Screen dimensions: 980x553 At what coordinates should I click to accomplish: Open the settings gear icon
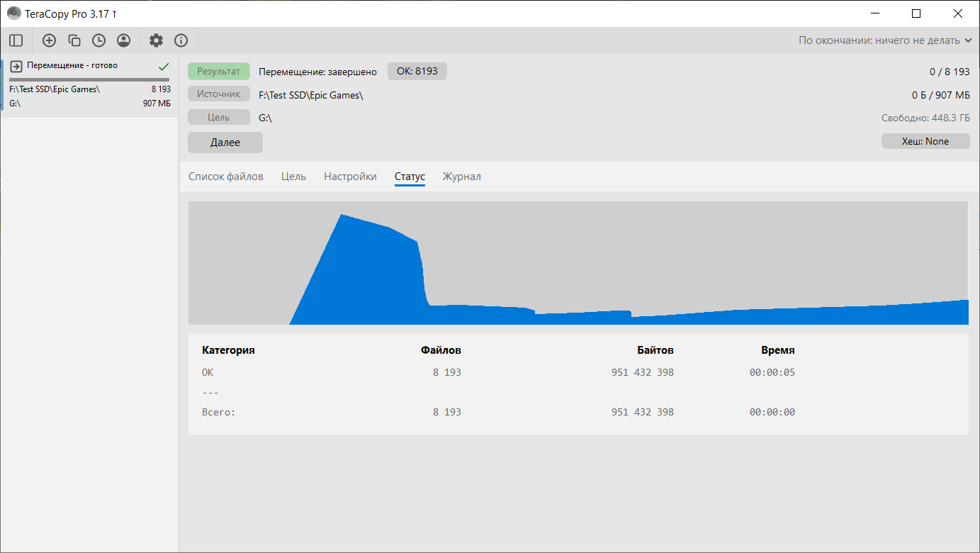click(156, 40)
